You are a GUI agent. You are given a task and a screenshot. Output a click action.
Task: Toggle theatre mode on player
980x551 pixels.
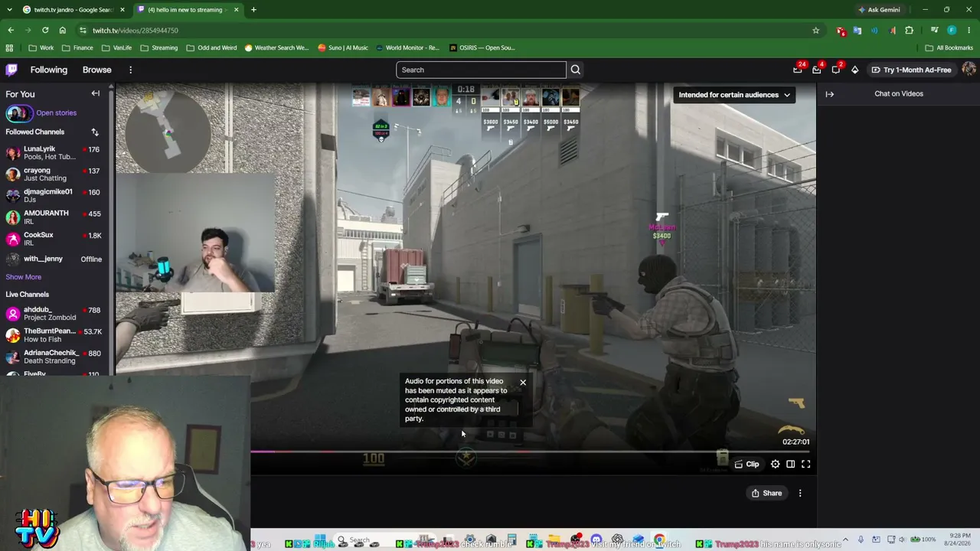(x=791, y=464)
